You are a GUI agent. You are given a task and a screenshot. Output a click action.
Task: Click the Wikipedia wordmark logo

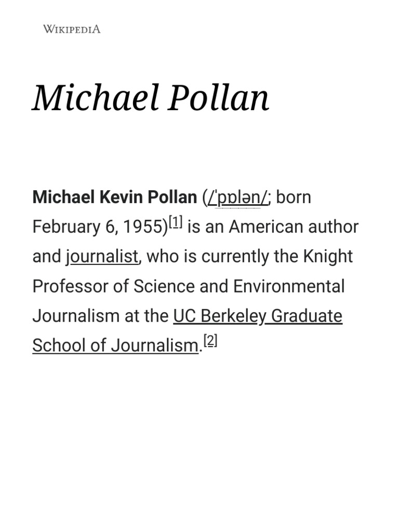72,29
